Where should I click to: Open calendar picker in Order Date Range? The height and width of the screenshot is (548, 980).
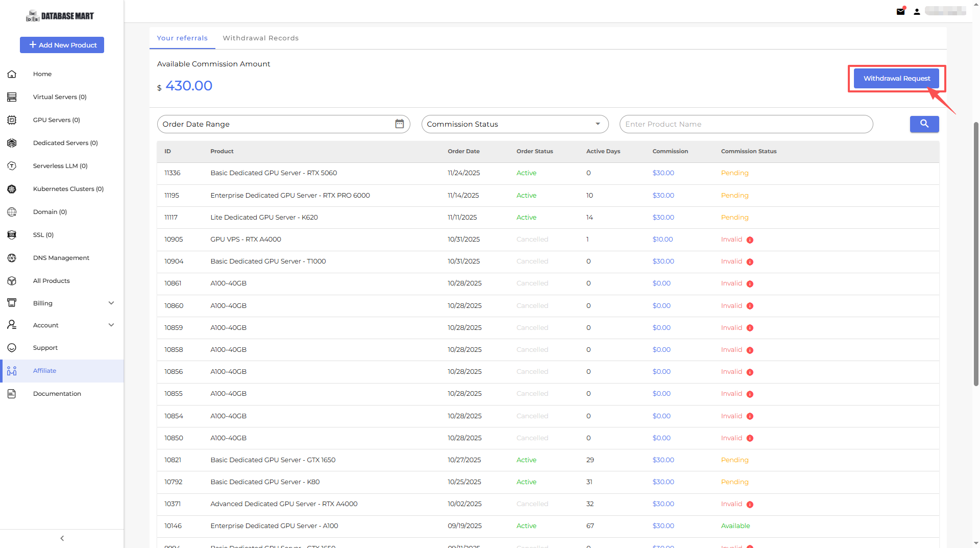coord(399,124)
